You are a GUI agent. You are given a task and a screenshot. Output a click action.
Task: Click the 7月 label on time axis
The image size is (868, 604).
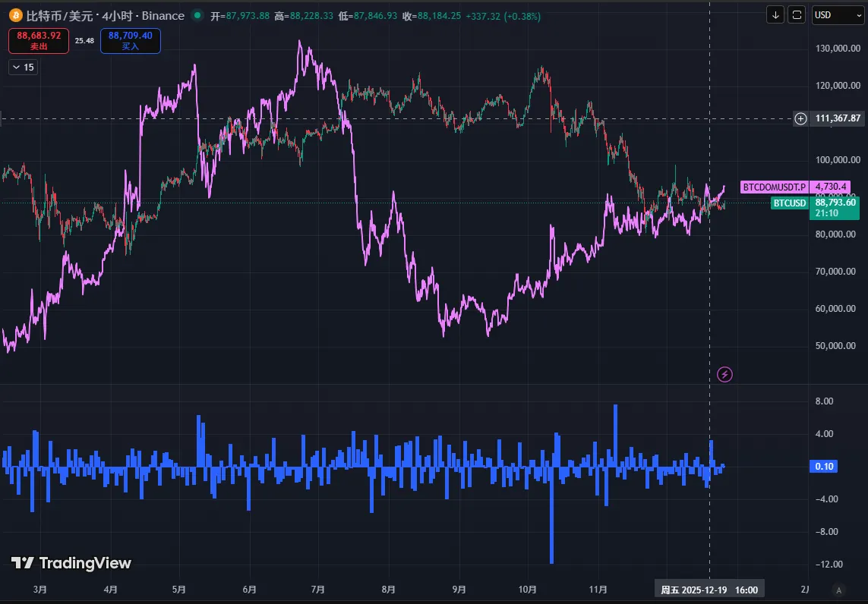(318, 590)
